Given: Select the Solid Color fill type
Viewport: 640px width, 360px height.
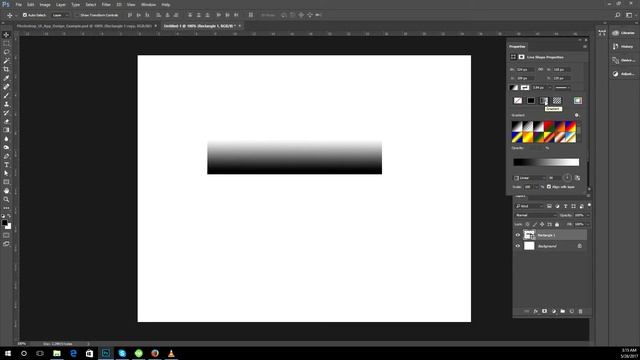Looking at the screenshot, I should [x=531, y=100].
